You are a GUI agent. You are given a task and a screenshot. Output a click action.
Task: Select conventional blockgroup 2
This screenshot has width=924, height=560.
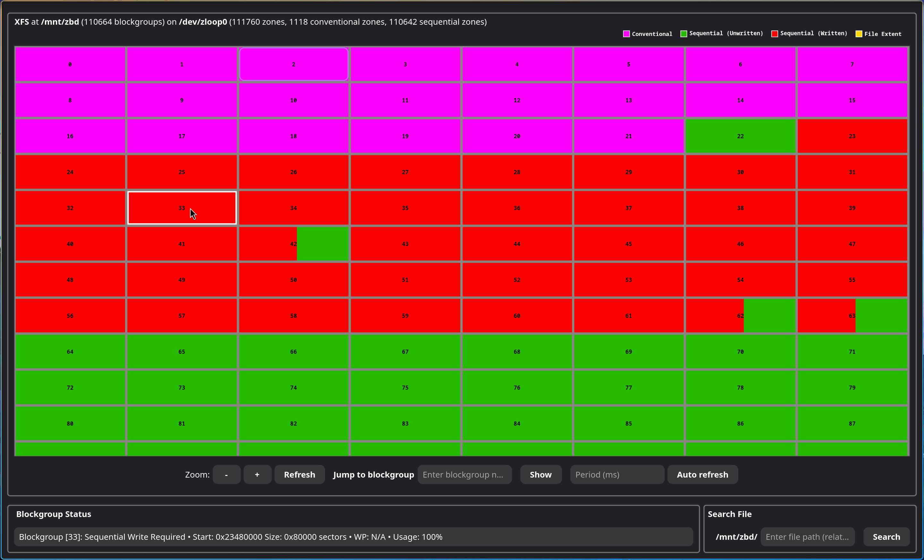point(294,64)
